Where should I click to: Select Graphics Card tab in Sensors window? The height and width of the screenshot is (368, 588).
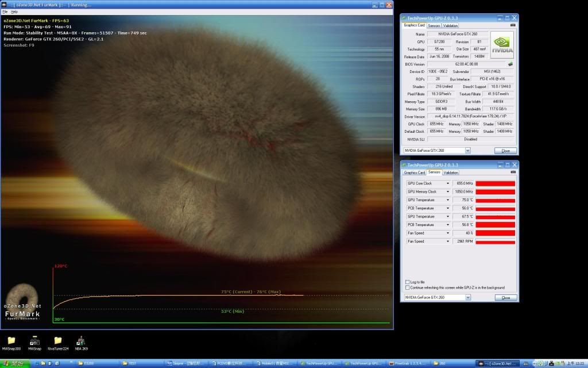[x=414, y=172]
